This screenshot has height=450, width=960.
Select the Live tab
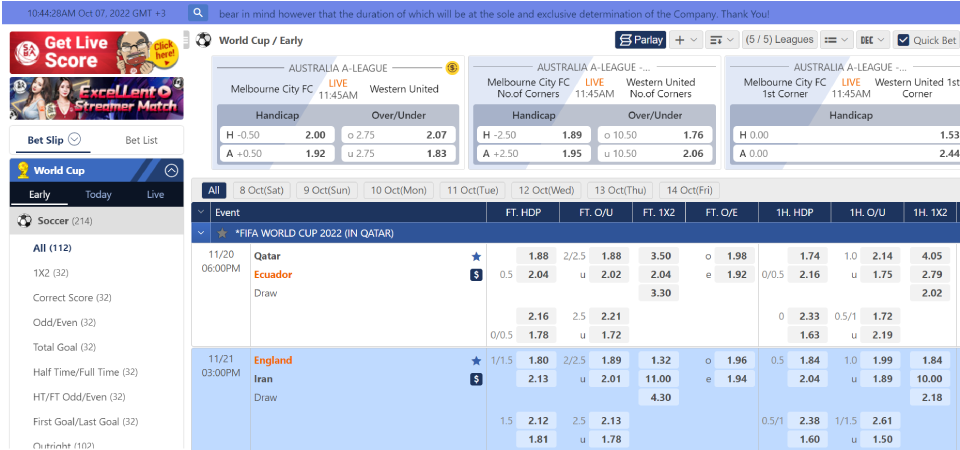[x=156, y=194]
